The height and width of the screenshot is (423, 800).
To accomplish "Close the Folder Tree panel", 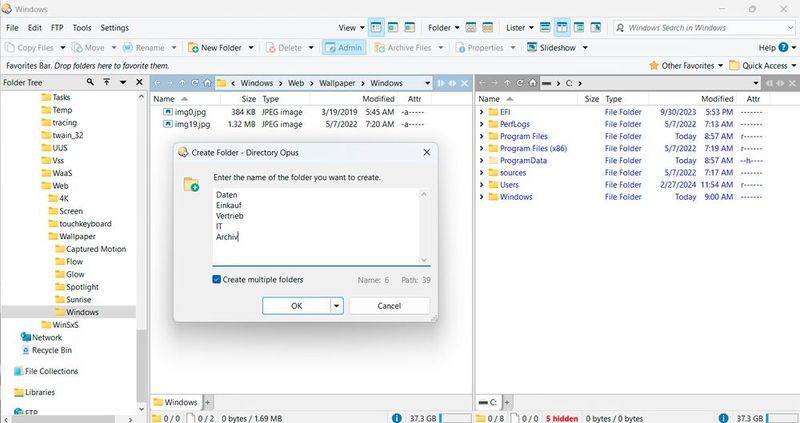I will [139, 82].
